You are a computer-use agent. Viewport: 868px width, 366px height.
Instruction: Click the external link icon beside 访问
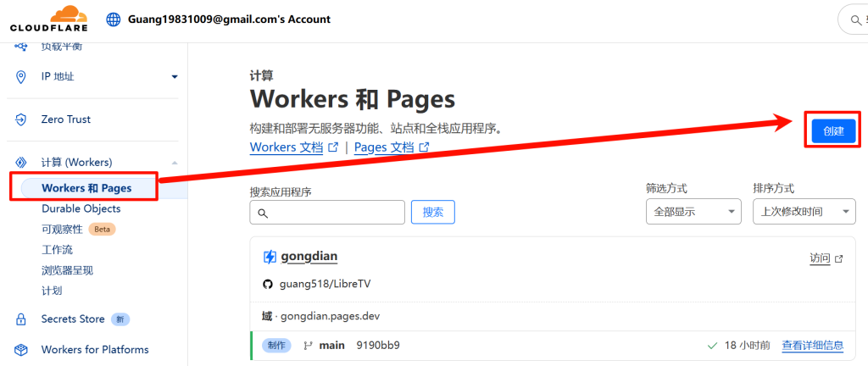(839, 258)
